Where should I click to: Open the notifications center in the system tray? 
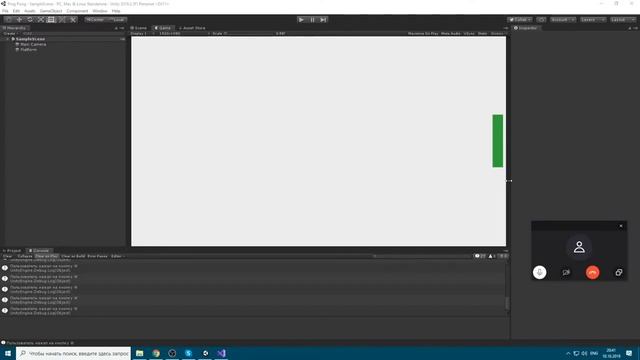629,353
